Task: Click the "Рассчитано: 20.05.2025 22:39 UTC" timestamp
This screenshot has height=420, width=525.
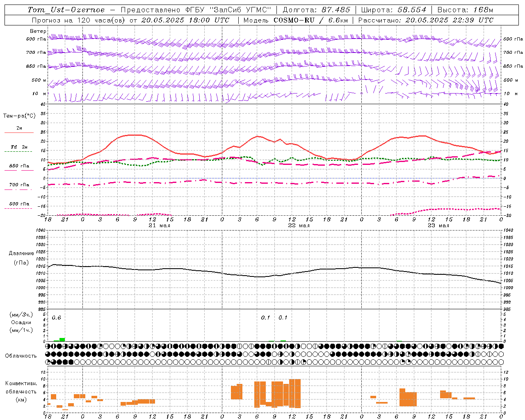Action: coord(426,20)
